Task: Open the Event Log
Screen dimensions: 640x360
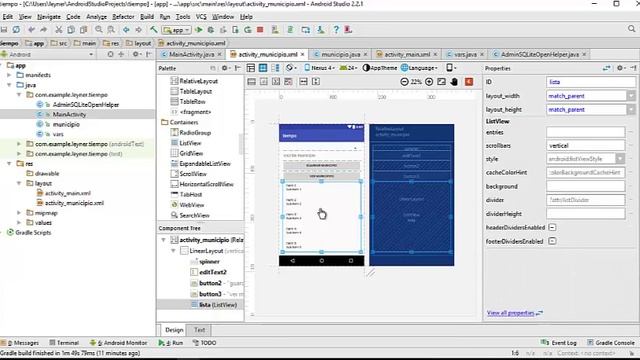Action: click(559, 343)
